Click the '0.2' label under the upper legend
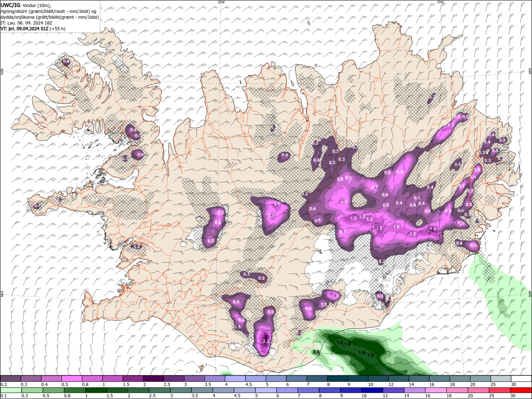Image resolution: width=532 pixels, height=399 pixels. tap(4, 384)
